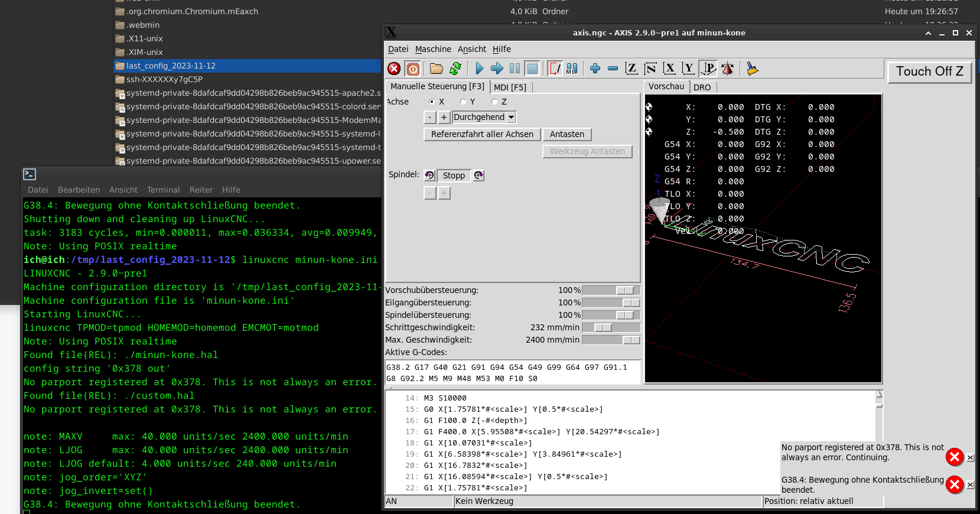Adjust the Vorschubübersteuerung slider
Image resolution: width=980 pixels, height=514 pixels.
pos(611,290)
